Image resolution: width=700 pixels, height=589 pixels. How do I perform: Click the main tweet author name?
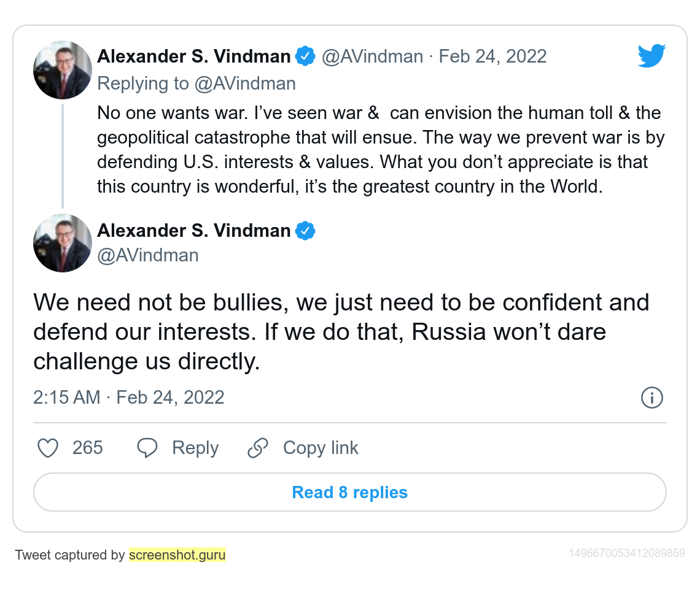[x=193, y=231]
